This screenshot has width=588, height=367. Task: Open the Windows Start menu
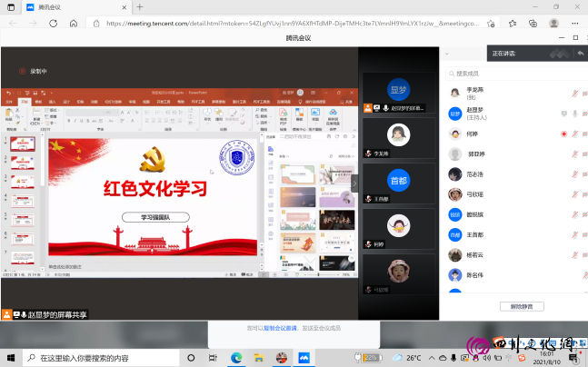[10, 358]
